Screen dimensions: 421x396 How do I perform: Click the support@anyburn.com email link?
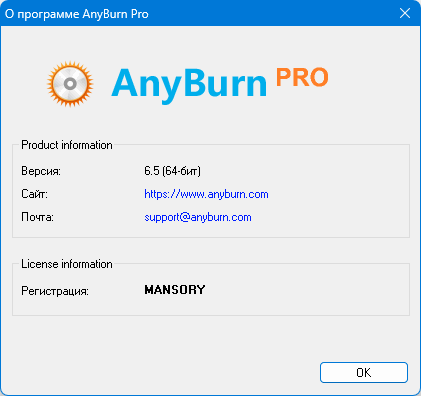point(198,217)
